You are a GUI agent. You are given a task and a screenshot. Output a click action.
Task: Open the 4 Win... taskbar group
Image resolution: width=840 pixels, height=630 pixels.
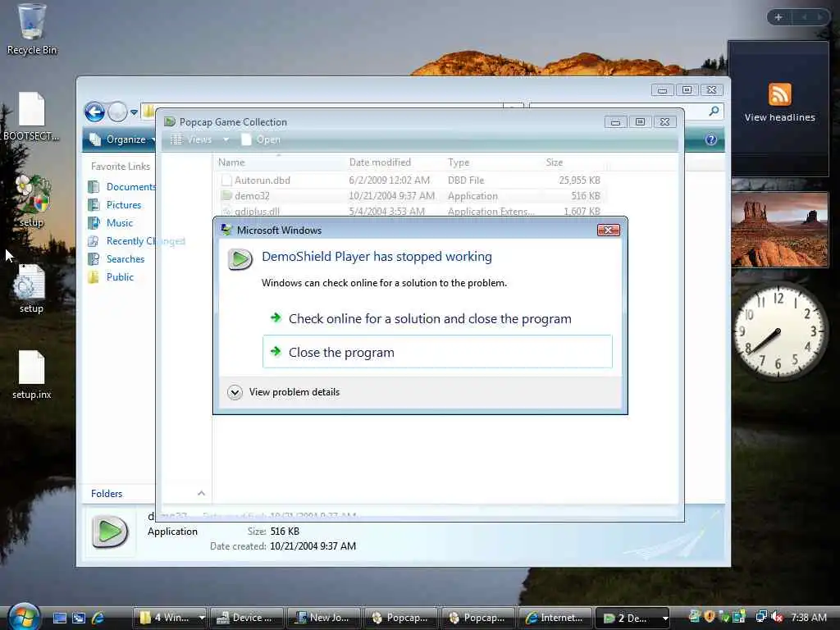(x=170, y=618)
